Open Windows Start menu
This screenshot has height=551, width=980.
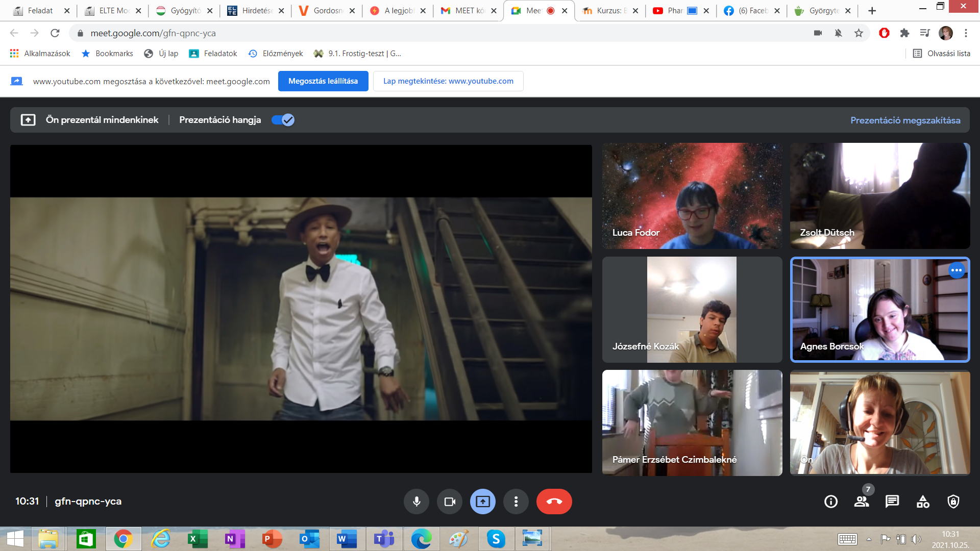[x=15, y=539]
